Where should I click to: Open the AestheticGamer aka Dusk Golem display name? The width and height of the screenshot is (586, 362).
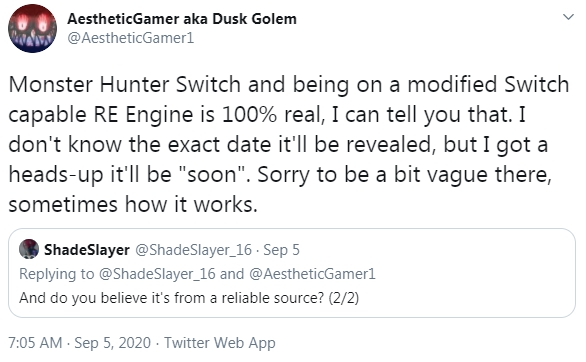click(x=182, y=19)
